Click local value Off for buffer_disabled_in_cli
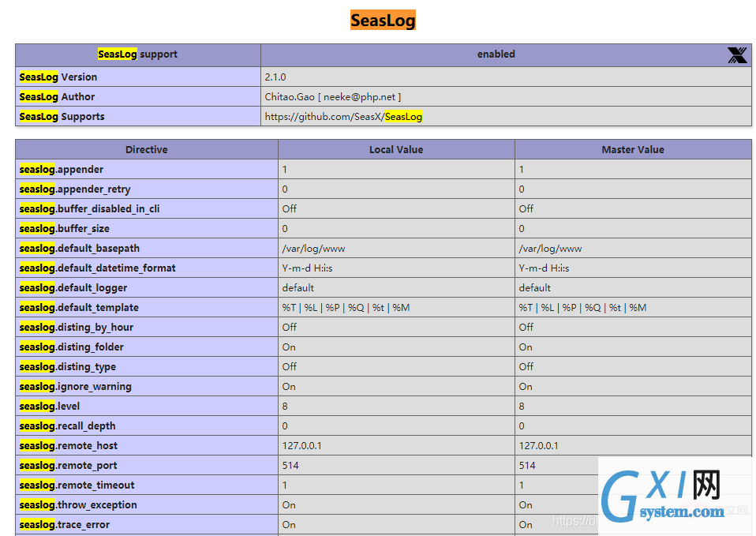This screenshot has width=756, height=536. [x=290, y=209]
